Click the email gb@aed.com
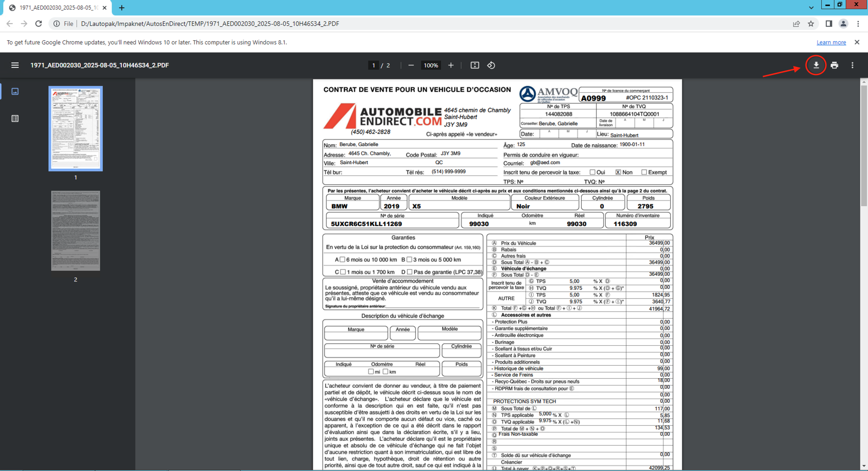The height and width of the screenshot is (471, 868). [x=545, y=163]
